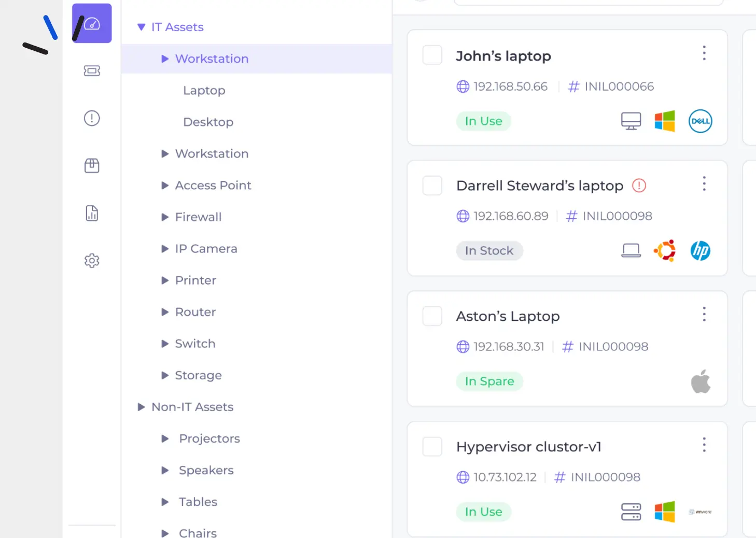The image size is (756, 538).
Task: Select Darrell Steward's laptop via its checkbox
Action: [x=432, y=186]
